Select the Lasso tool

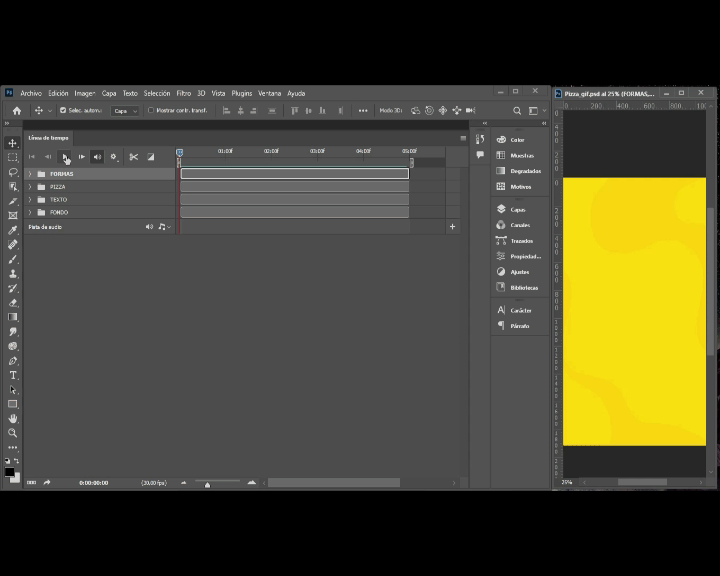coord(12,172)
